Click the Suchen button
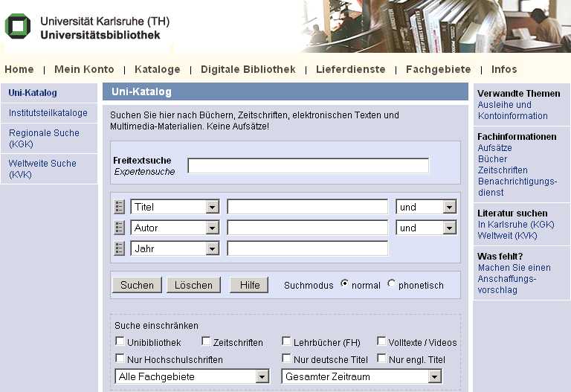The image size is (571, 392). click(x=137, y=285)
